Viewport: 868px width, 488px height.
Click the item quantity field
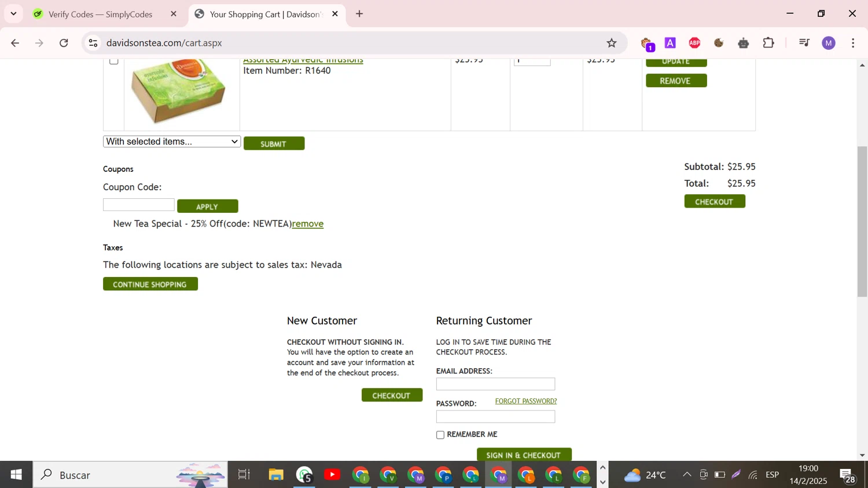tap(532, 61)
